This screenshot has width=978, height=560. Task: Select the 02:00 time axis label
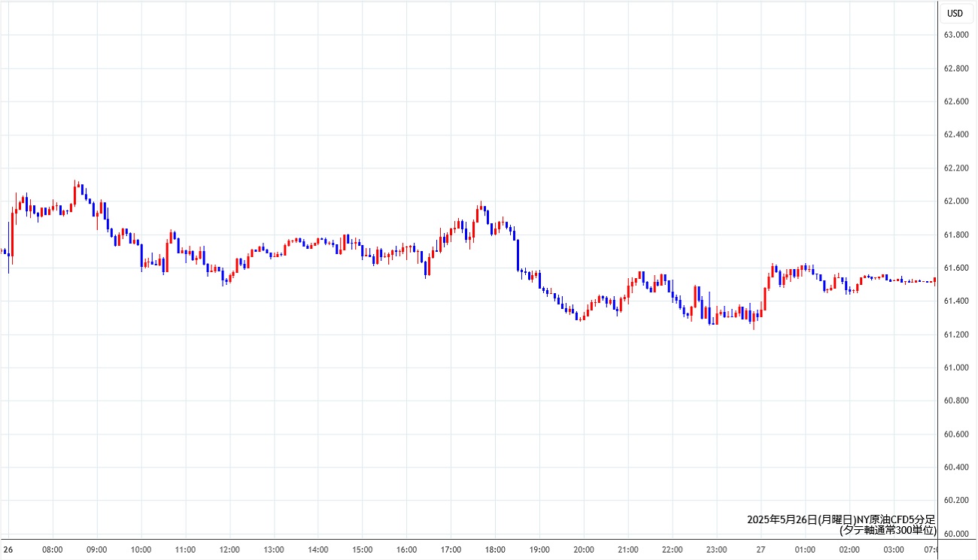click(849, 549)
